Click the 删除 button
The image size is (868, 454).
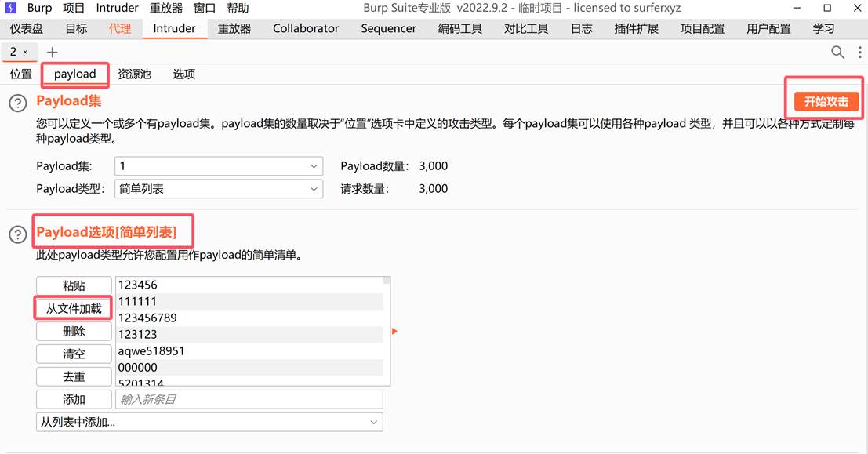[x=74, y=331]
